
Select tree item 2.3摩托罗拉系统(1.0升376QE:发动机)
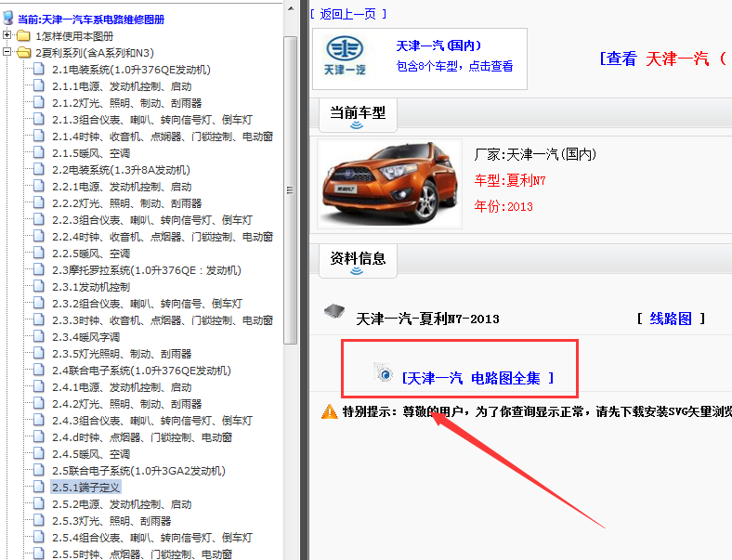click(147, 270)
